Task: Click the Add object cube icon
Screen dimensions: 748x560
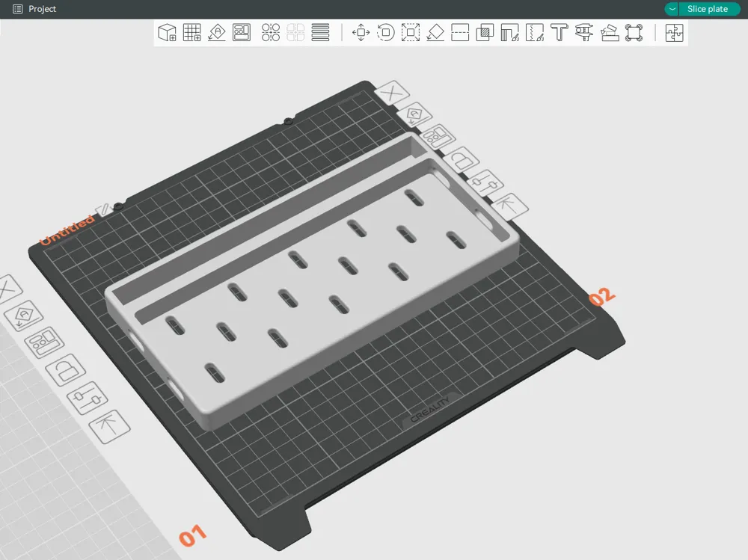Action: [x=167, y=32]
